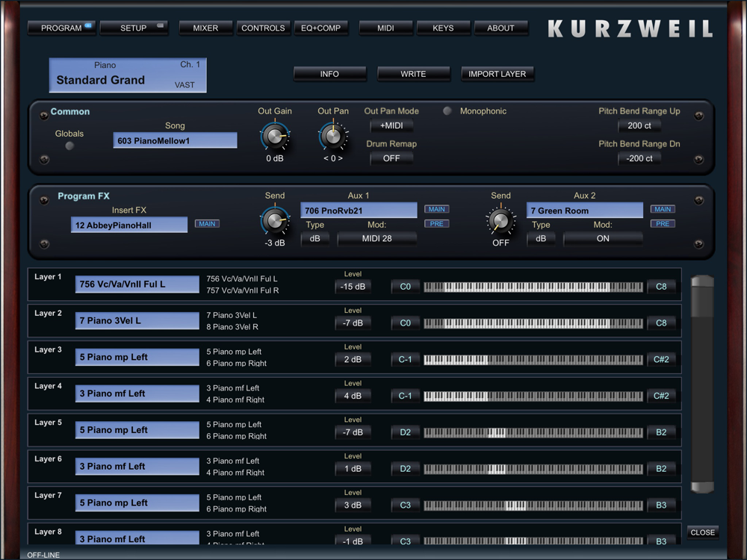Set Layer 3 high key C#2
This screenshot has width=747, height=560.
[x=661, y=360]
